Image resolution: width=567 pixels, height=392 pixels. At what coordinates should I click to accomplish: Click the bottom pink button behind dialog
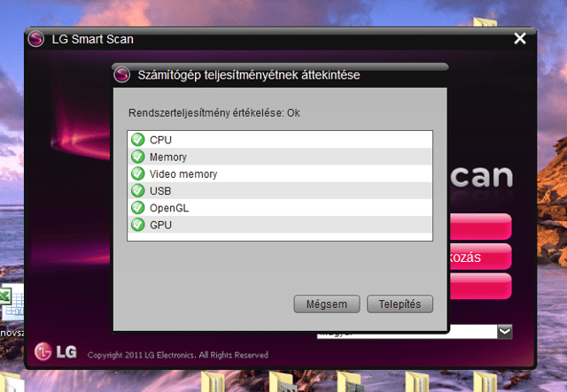pos(480,286)
